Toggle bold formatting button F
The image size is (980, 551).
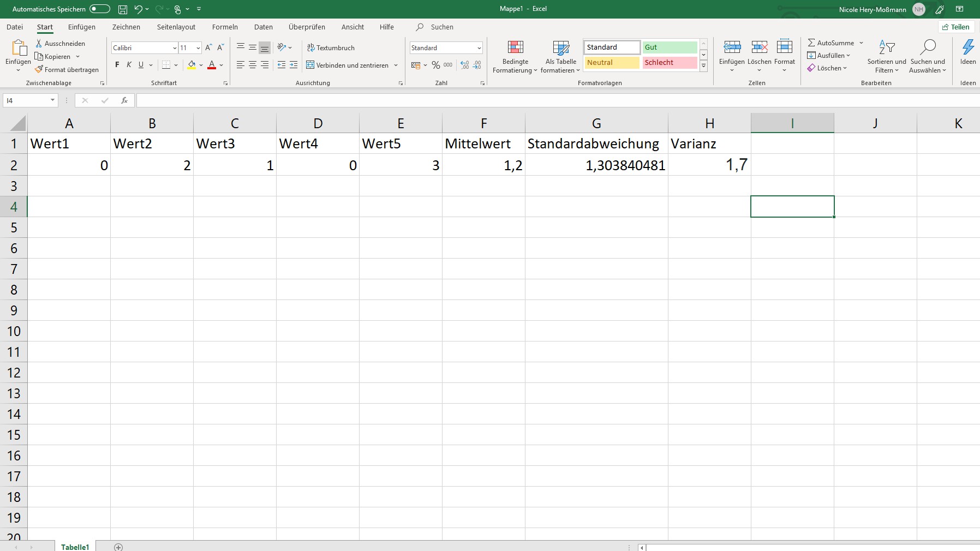[117, 65]
